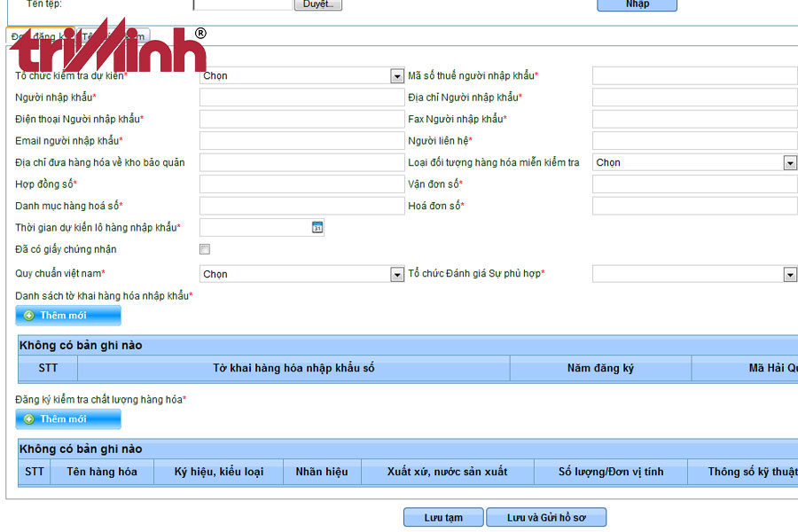798x532 pixels.
Task: Open the Quy chuẩn việt nam dropdown
Action: tap(397, 275)
